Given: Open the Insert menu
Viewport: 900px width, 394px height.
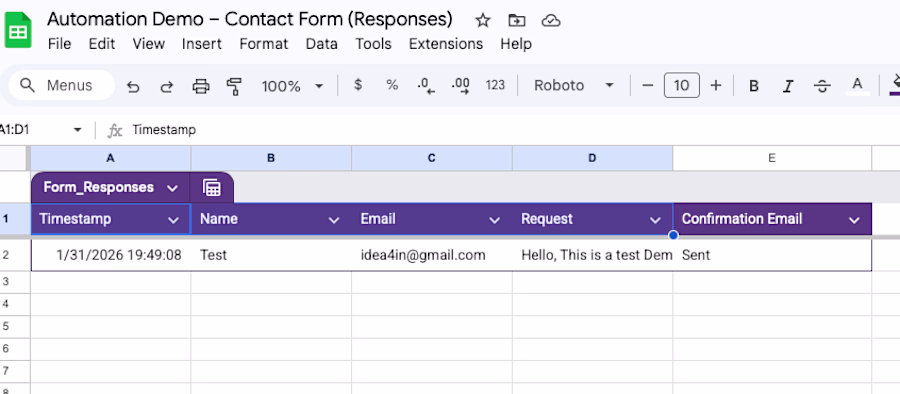Looking at the screenshot, I should click(201, 44).
